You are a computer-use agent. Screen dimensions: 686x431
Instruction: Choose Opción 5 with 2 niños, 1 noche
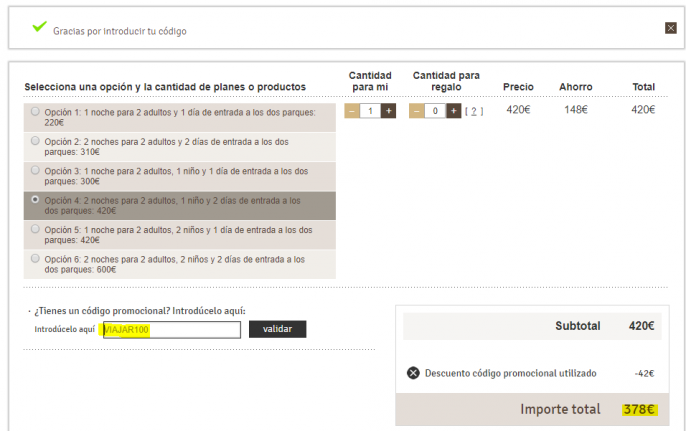click(x=36, y=229)
